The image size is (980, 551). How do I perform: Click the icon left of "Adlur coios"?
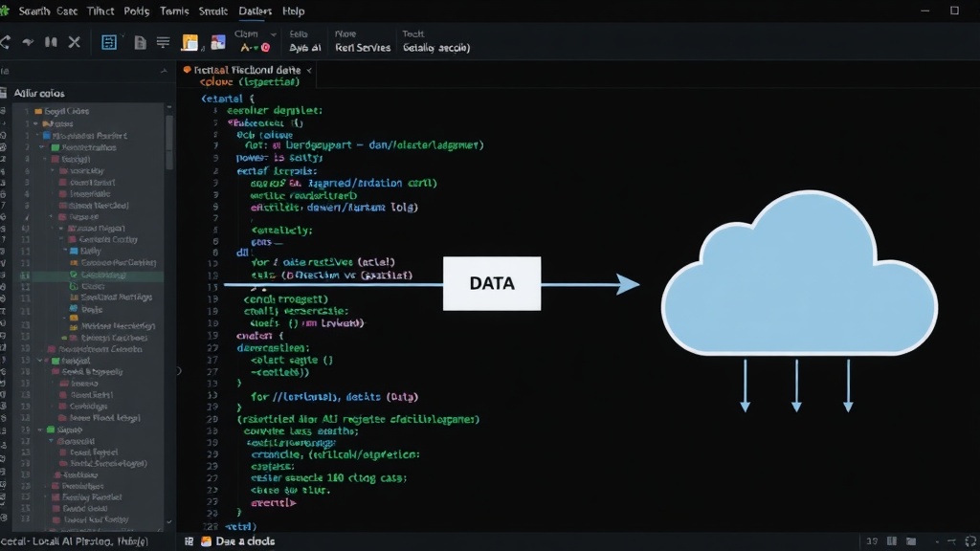pyautogui.click(x=3, y=93)
